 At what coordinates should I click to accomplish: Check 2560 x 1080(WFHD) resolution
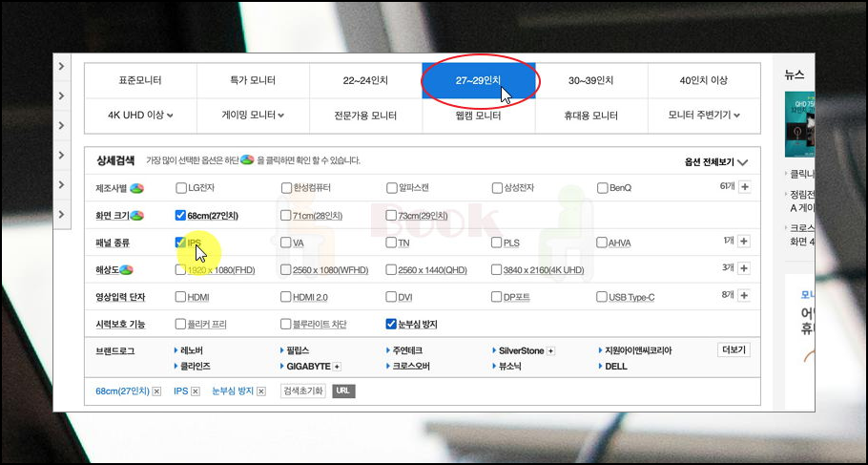[x=285, y=269]
